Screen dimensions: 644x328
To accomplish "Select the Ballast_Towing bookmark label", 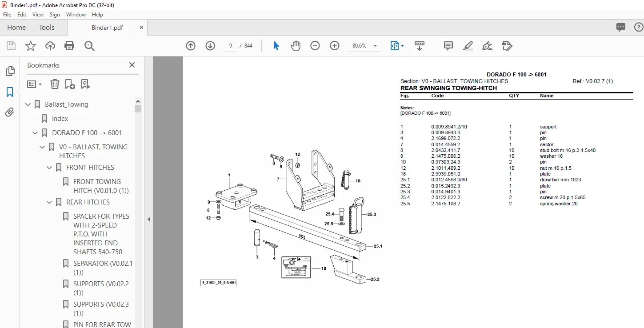I will coord(67,104).
